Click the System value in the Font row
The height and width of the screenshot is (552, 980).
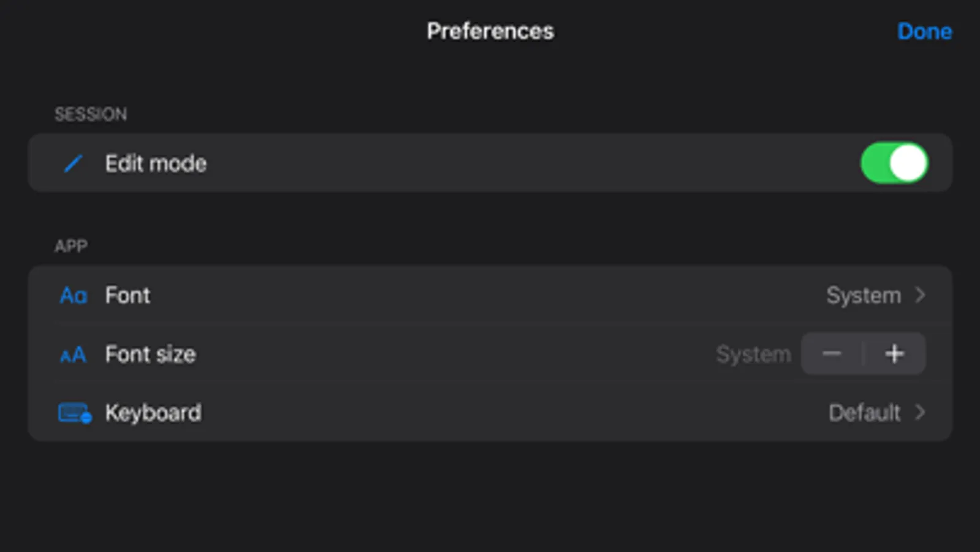point(863,296)
